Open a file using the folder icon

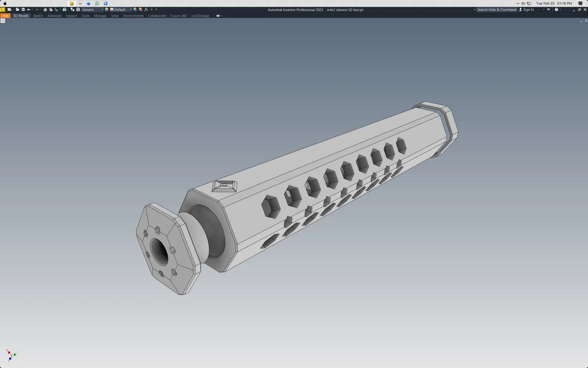[17, 10]
